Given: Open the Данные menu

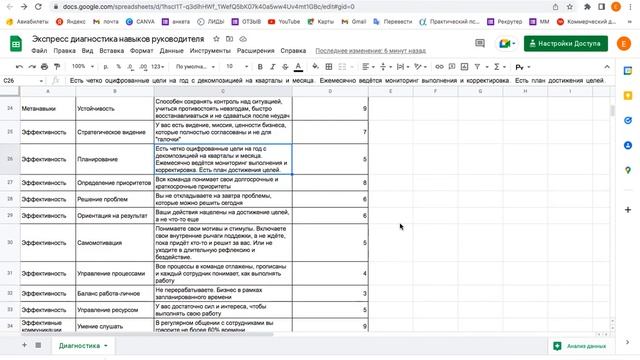Looking at the screenshot, I should 171,51.
